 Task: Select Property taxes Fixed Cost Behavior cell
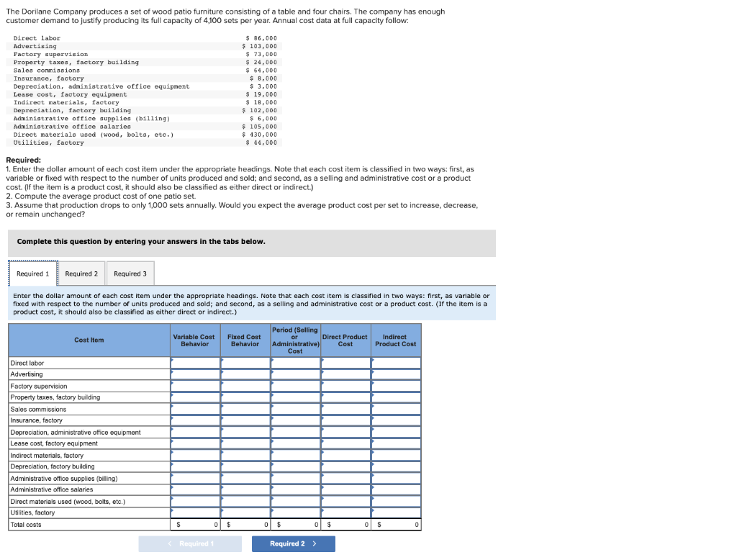245,397
